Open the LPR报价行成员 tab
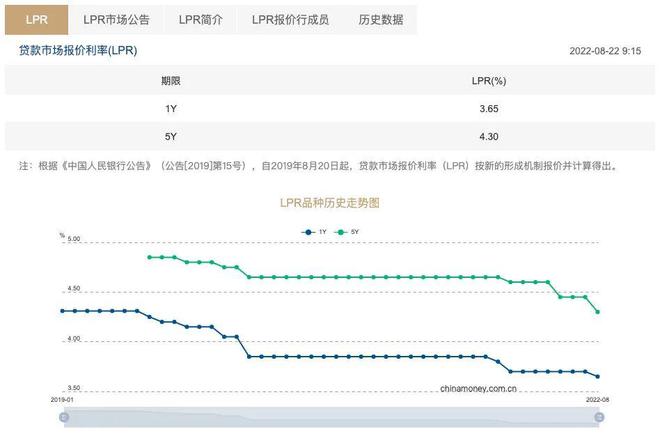This screenshot has width=660, height=443. pos(290,20)
